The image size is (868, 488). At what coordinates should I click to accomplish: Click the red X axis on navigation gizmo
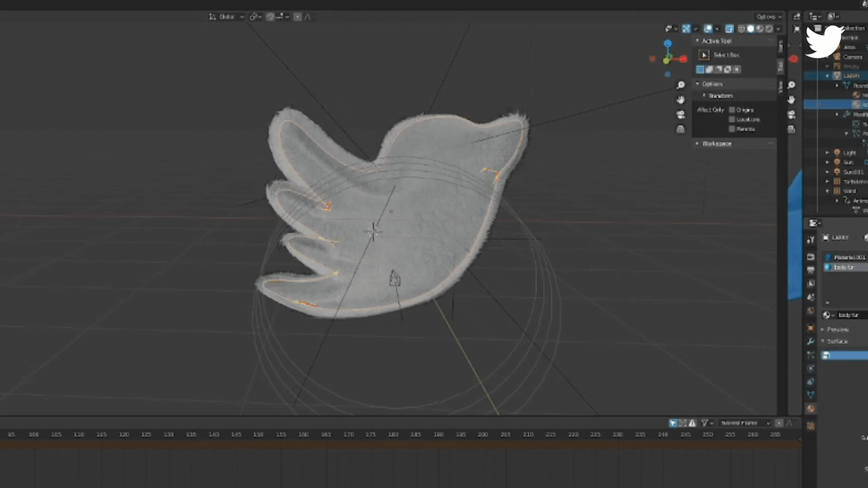click(x=684, y=59)
